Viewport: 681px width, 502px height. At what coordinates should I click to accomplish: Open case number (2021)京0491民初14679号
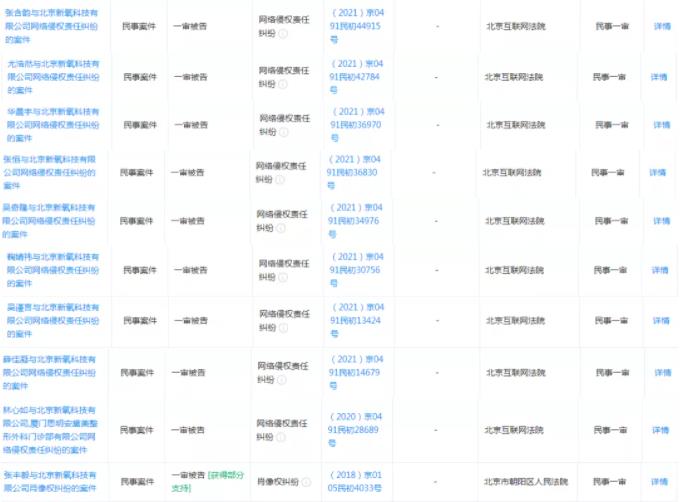point(356,372)
